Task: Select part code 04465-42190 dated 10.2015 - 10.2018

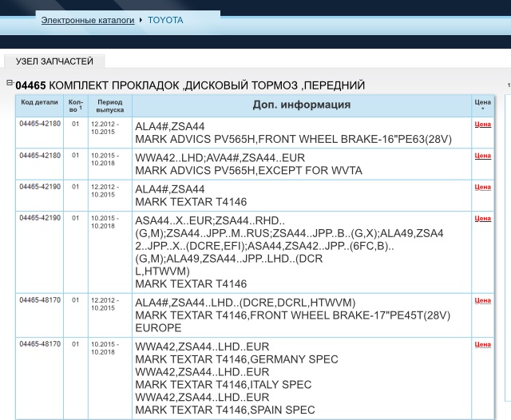Action: 40,218
